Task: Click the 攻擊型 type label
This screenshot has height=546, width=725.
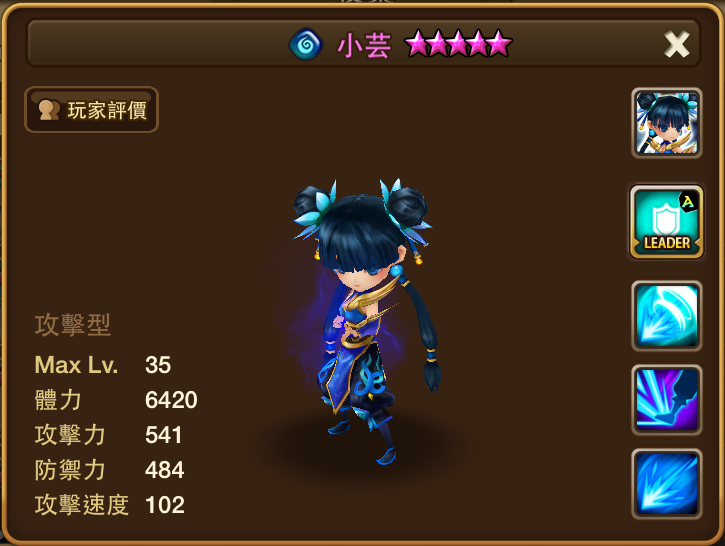Action: [x=73, y=325]
